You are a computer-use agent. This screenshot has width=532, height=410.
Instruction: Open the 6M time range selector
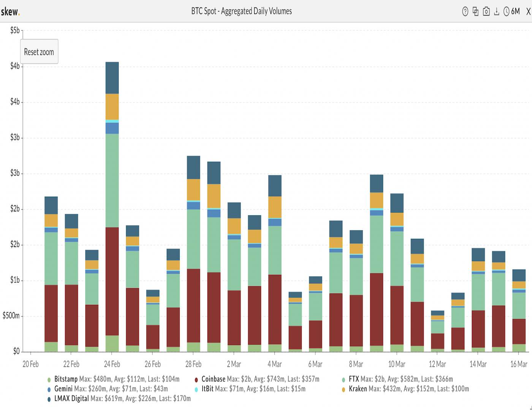[x=515, y=11]
